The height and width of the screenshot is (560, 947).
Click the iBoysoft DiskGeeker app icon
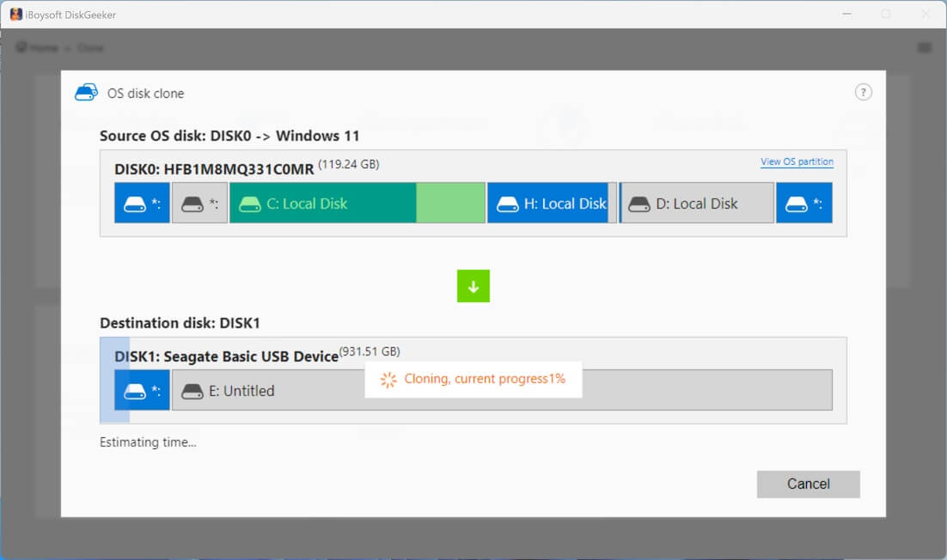pos(16,15)
